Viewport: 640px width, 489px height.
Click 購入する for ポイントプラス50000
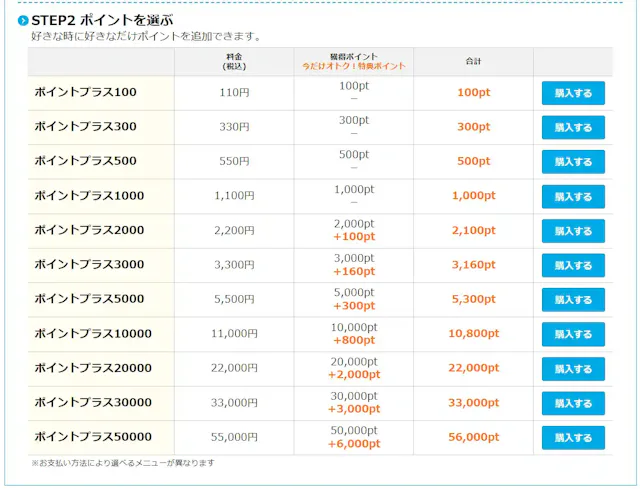pos(573,437)
